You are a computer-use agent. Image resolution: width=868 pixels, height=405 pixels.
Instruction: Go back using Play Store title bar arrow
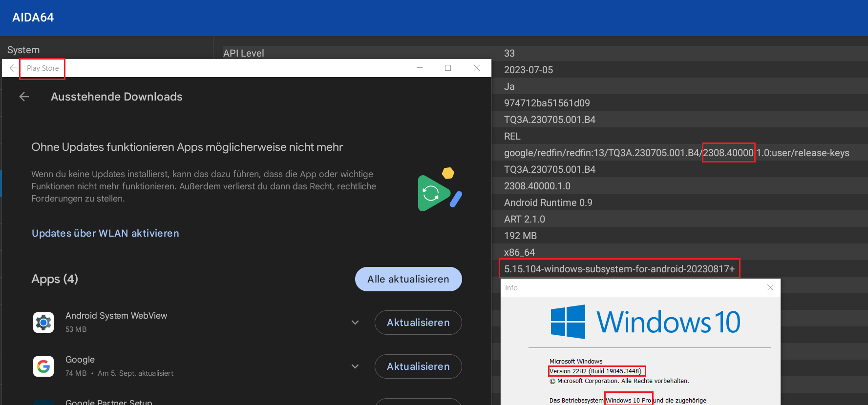[13, 68]
